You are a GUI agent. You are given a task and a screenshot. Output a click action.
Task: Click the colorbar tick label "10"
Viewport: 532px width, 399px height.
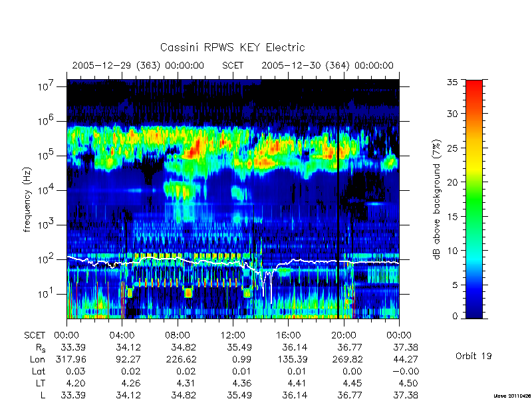point(452,251)
